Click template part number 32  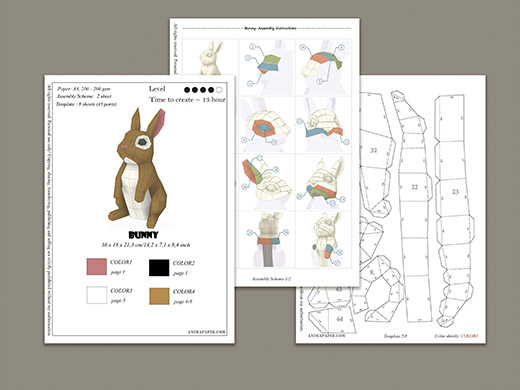[x=374, y=150]
